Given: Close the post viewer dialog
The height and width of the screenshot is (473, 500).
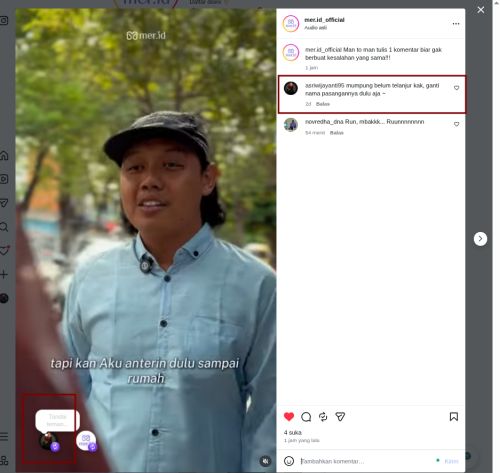Looking at the screenshot, I should click(481, 10).
